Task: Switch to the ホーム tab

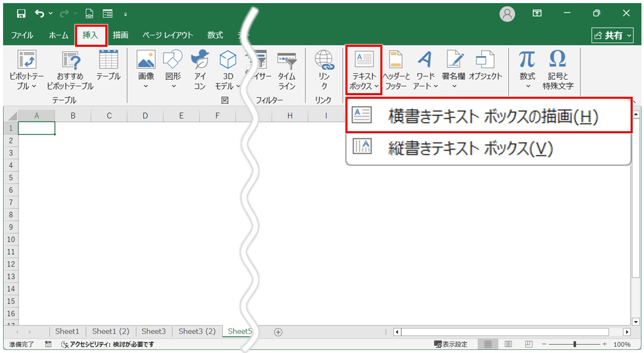Action: tap(59, 35)
